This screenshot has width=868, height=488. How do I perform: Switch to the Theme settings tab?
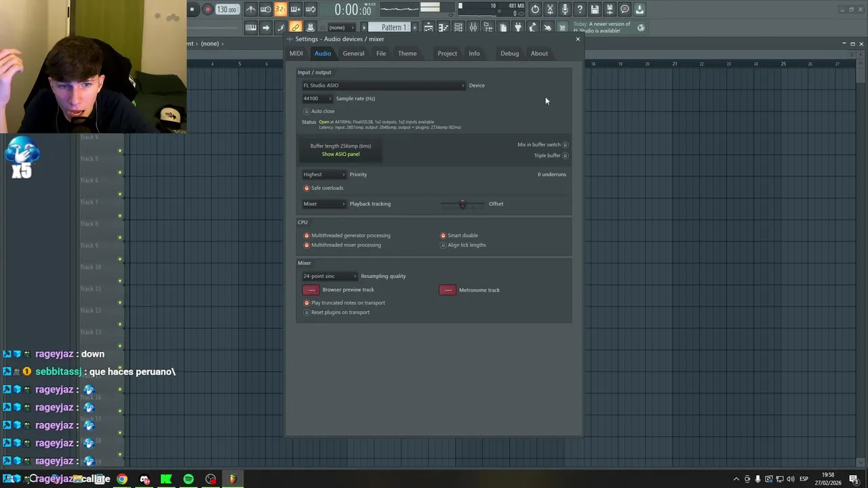click(x=408, y=54)
